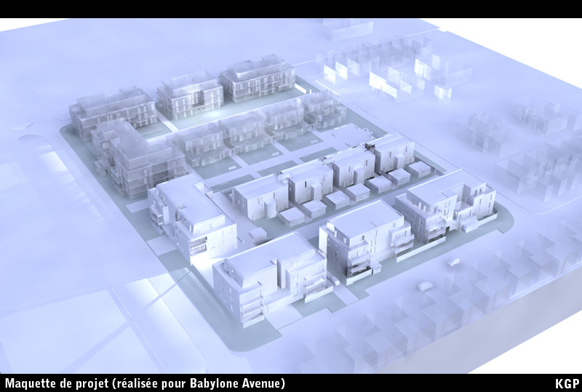Click the small car on right-side road
Viewport: 582px width, 392px height.
[x=454, y=262]
